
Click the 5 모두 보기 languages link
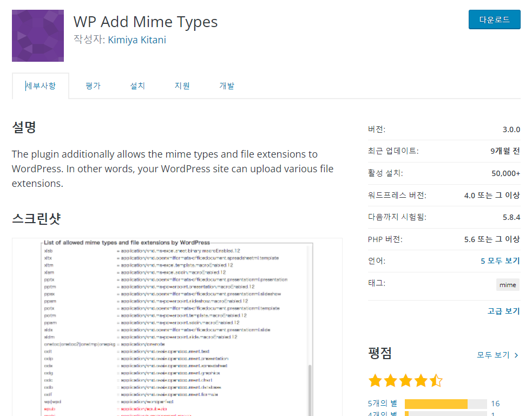pos(500,261)
